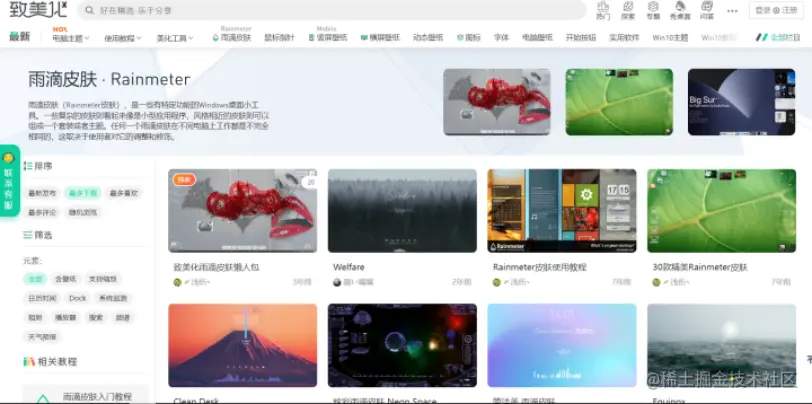Open Rainmeter皮肤使用教程 thumbnail

pos(562,211)
